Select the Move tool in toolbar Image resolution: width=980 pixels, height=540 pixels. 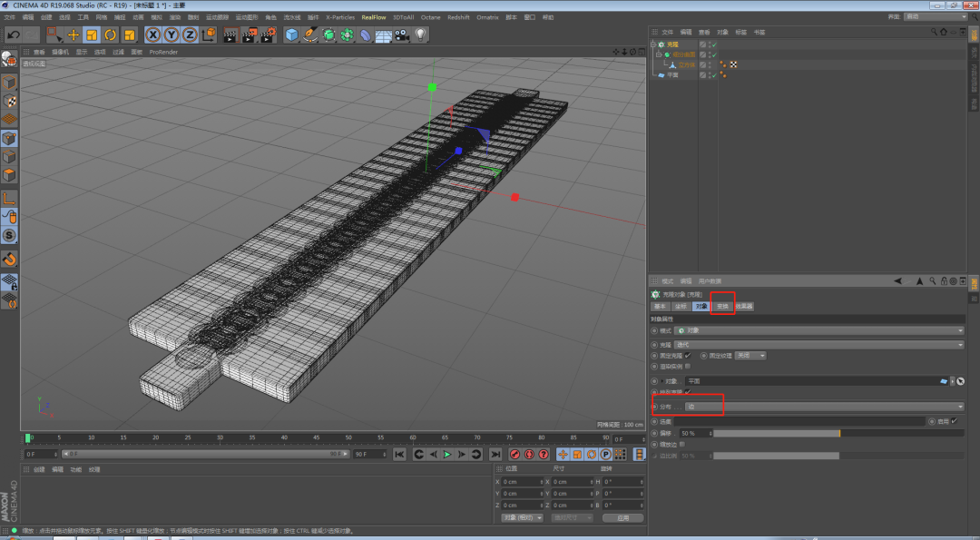click(73, 34)
